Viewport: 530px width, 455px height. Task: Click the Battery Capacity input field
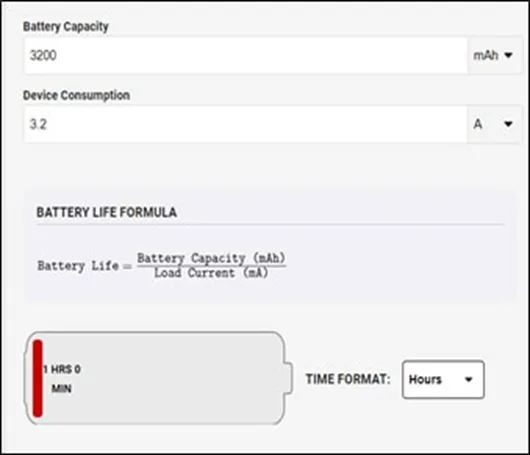point(246,55)
